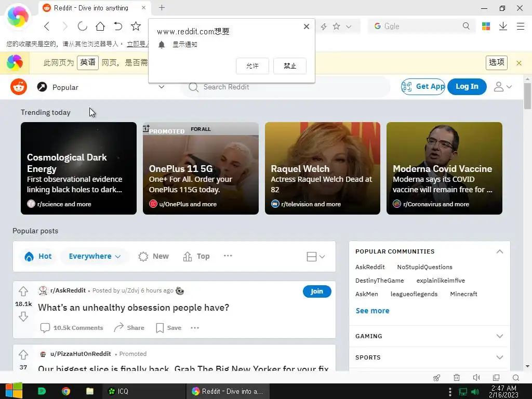Viewport: 532px width, 399px height.
Task: Click the zoom magnifier in status bar
Action: pos(516,378)
